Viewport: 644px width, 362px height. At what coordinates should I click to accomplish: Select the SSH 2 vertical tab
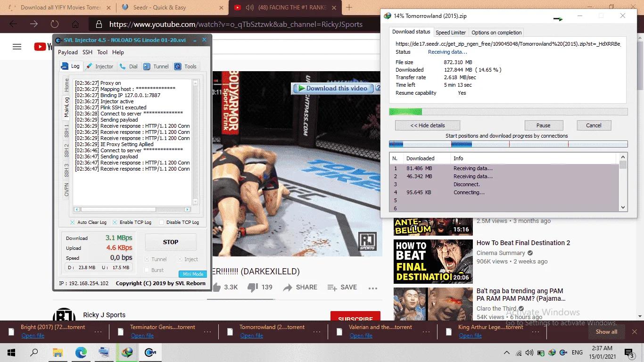click(66, 150)
